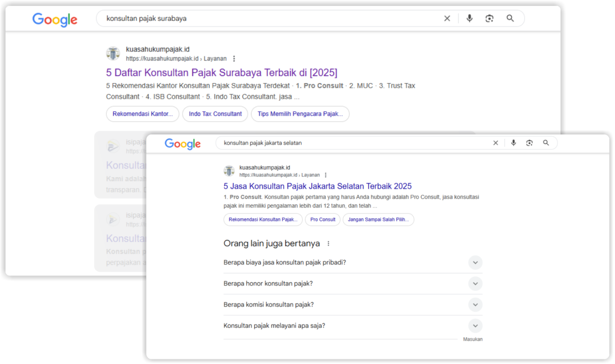This screenshot has width=615, height=364.
Task: Start voice search in Surabaya search window
Action: (x=469, y=18)
